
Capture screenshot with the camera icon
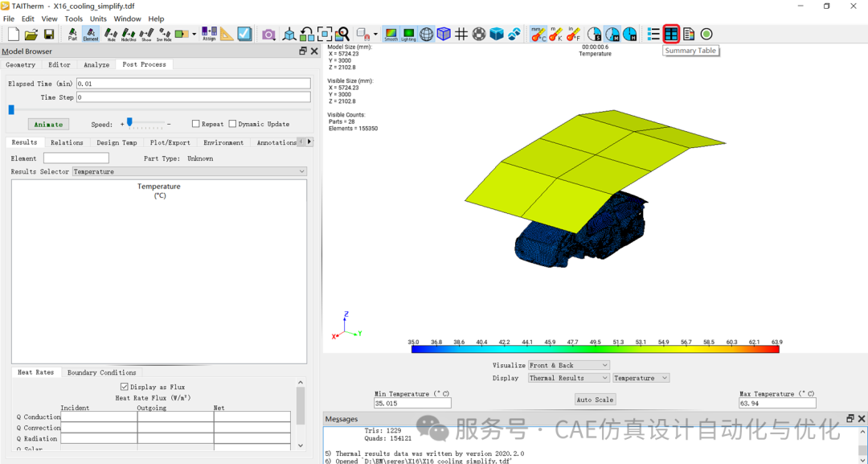[x=268, y=35]
